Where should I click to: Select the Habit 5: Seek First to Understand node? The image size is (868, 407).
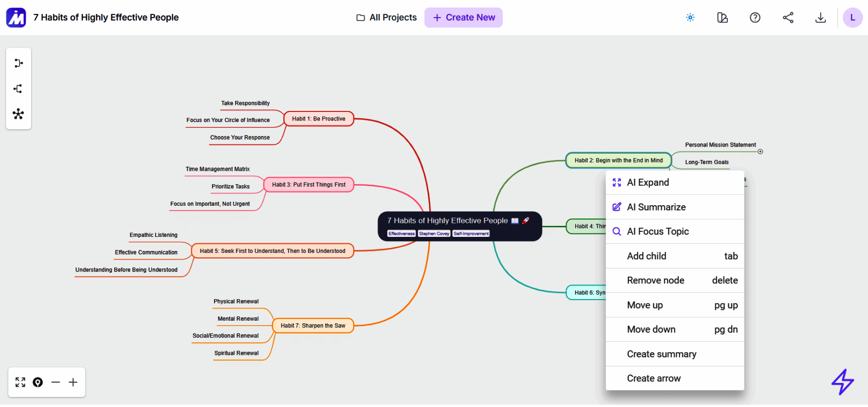tap(273, 251)
